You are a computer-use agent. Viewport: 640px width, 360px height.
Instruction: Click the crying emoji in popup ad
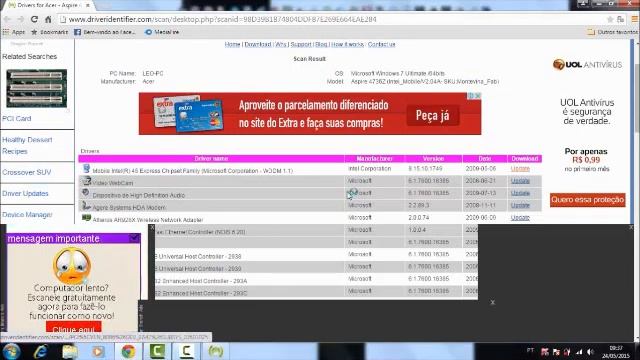click(x=72, y=266)
